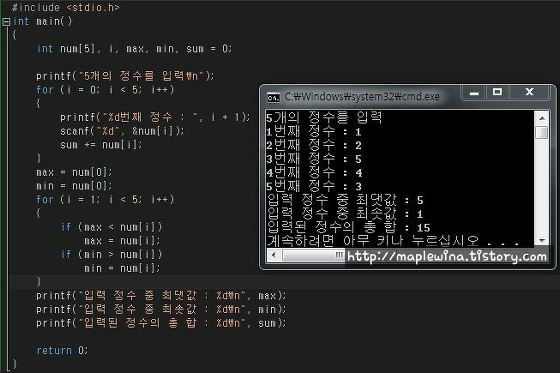Screen dimensions: 560x373
Task: Minimize the cmd.exe console window
Action: [x=474, y=93]
